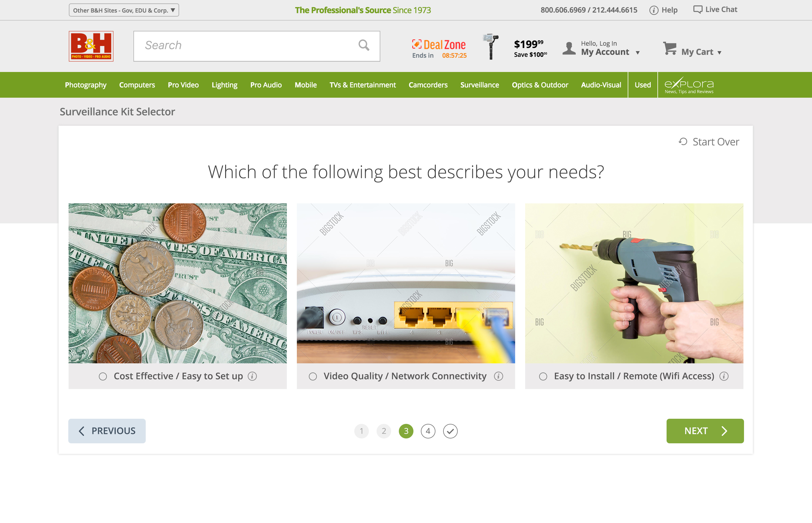Open the Photography menu

pyautogui.click(x=86, y=85)
